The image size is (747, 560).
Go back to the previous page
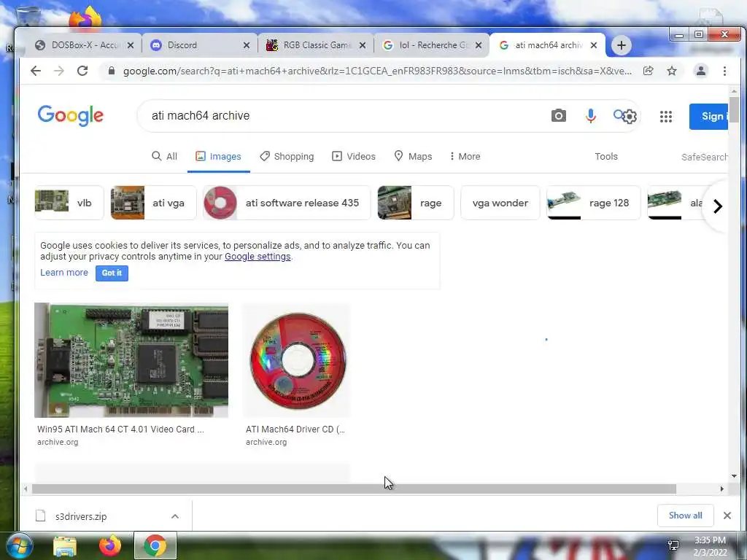36,71
